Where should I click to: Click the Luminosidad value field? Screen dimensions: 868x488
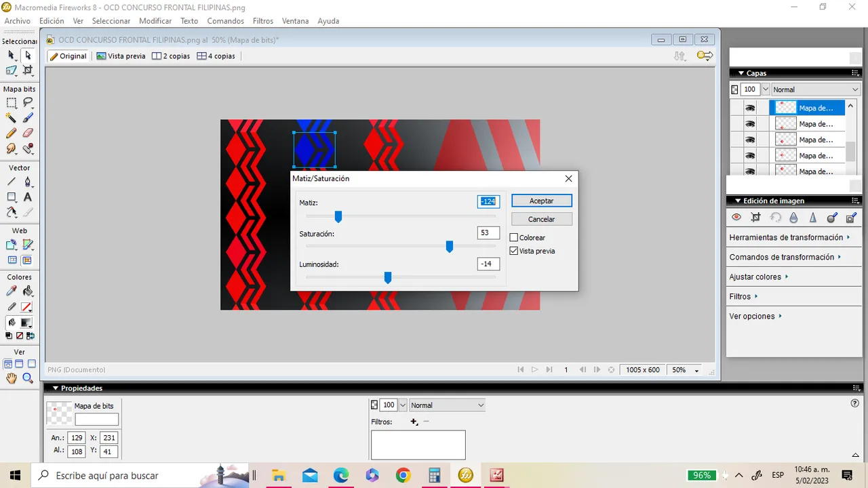[488, 264]
